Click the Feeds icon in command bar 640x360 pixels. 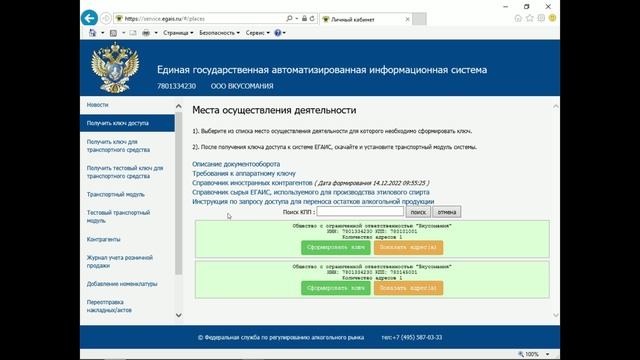(113, 33)
